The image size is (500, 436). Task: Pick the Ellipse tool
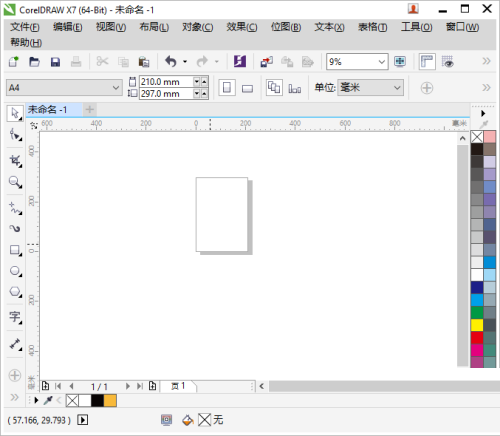pyautogui.click(x=15, y=271)
